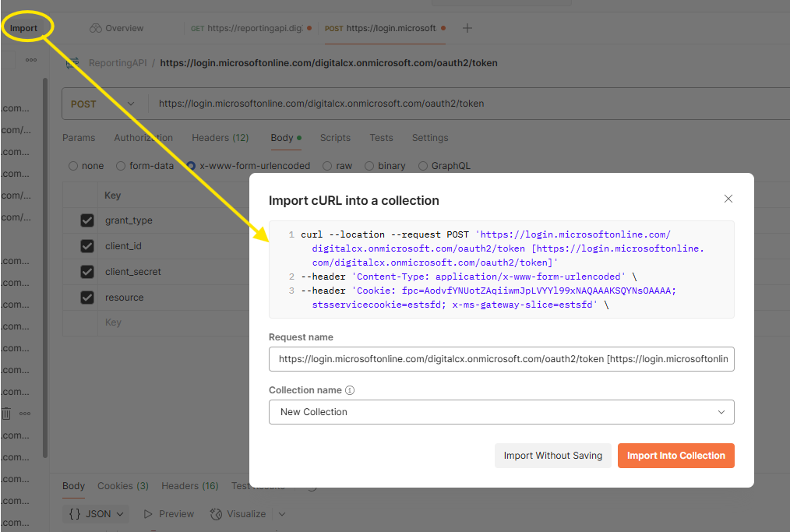Open sidebar three-dot options near top
790x532 pixels.
(30, 59)
